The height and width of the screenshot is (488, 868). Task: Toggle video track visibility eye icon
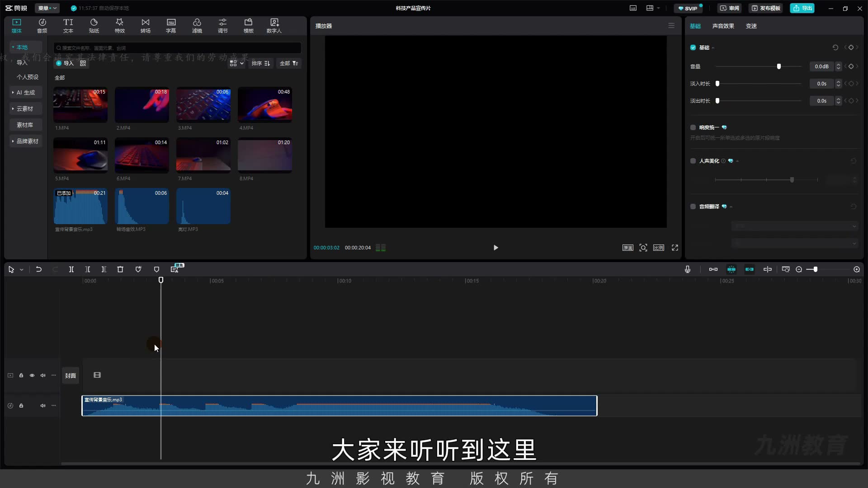pyautogui.click(x=32, y=375)
